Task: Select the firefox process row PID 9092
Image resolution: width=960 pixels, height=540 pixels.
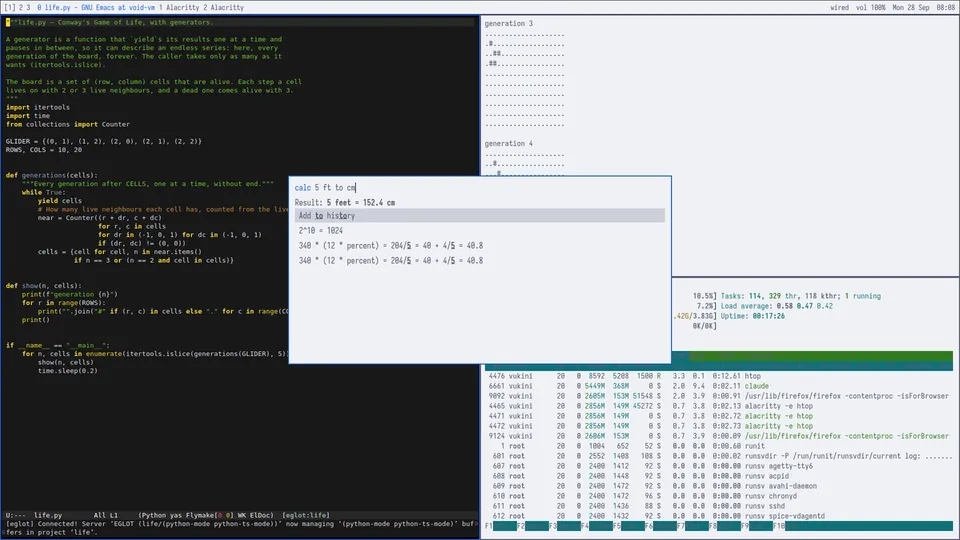Action: [x=719, y=396]
